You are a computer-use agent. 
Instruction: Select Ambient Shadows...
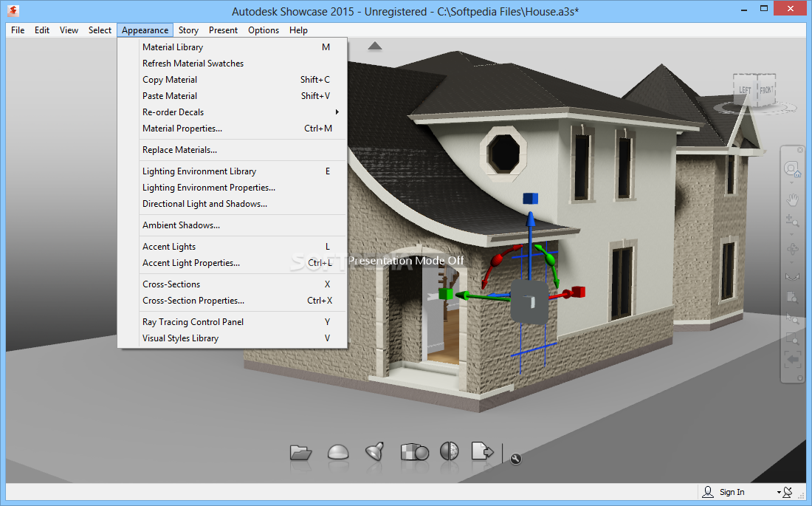pyautogui.click(x=232, y=225)
